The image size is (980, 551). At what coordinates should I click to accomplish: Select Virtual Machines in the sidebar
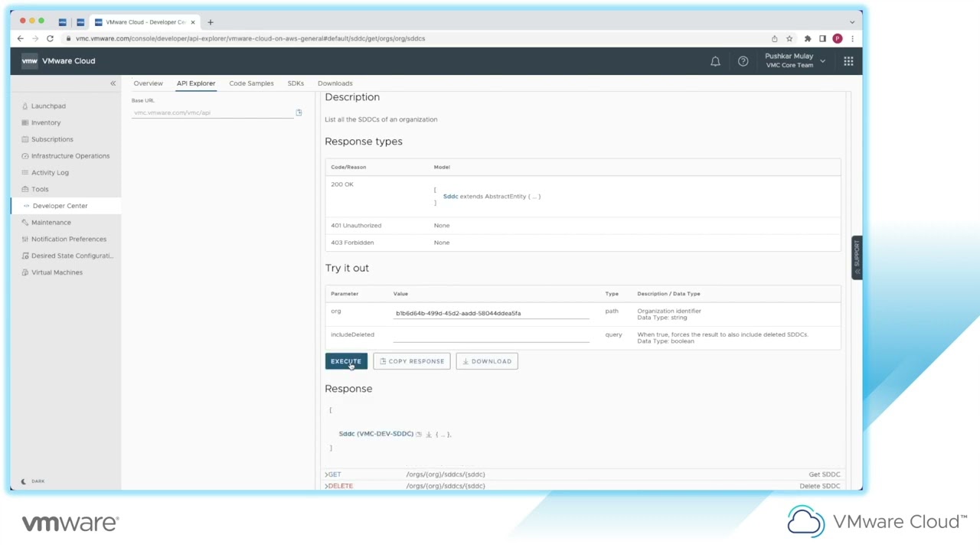57,272
